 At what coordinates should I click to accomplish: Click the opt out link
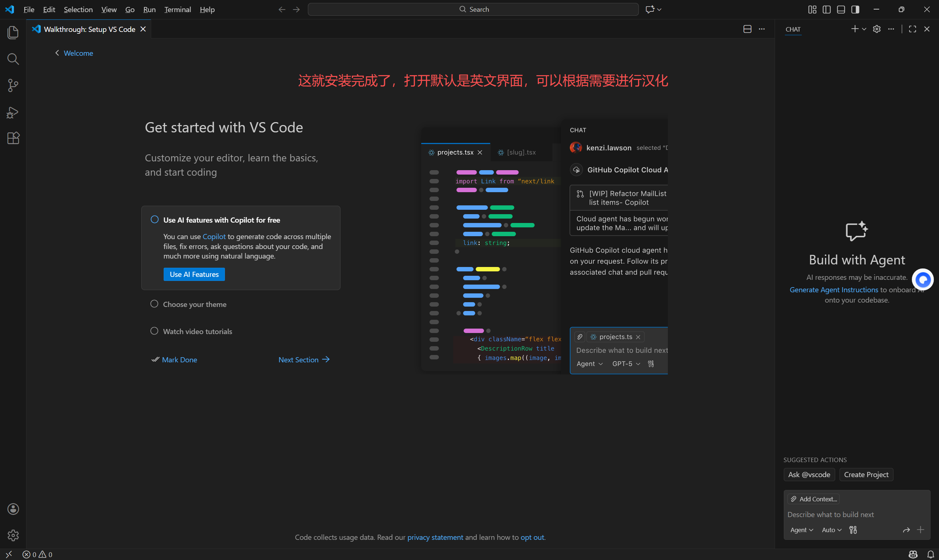[x=532, y=537]
